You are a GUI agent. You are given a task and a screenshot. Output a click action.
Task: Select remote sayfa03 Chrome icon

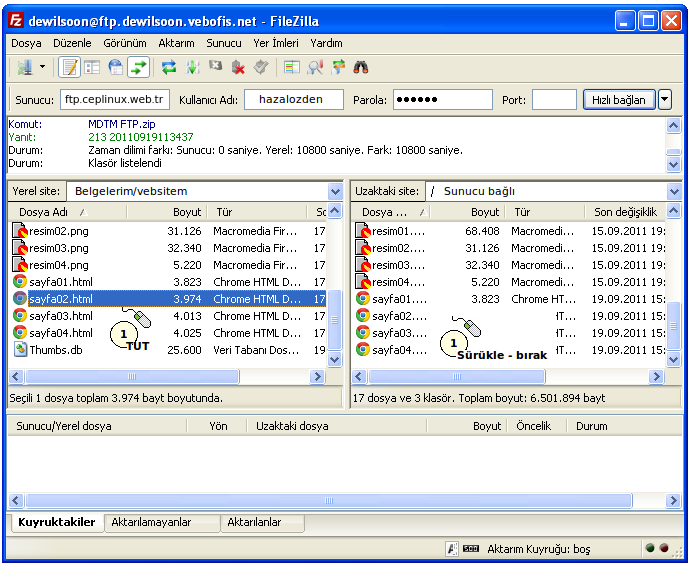point(363,332)
